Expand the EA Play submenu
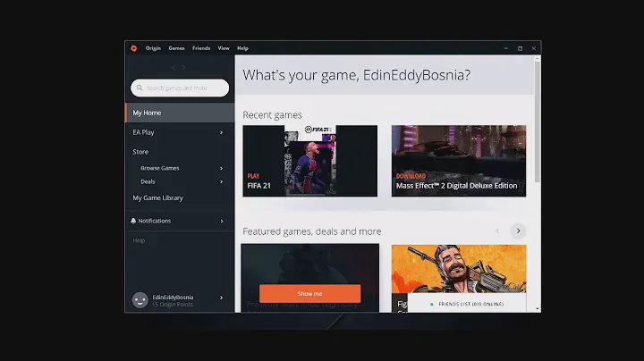This screenshot has width=644, height=361. 221,132
